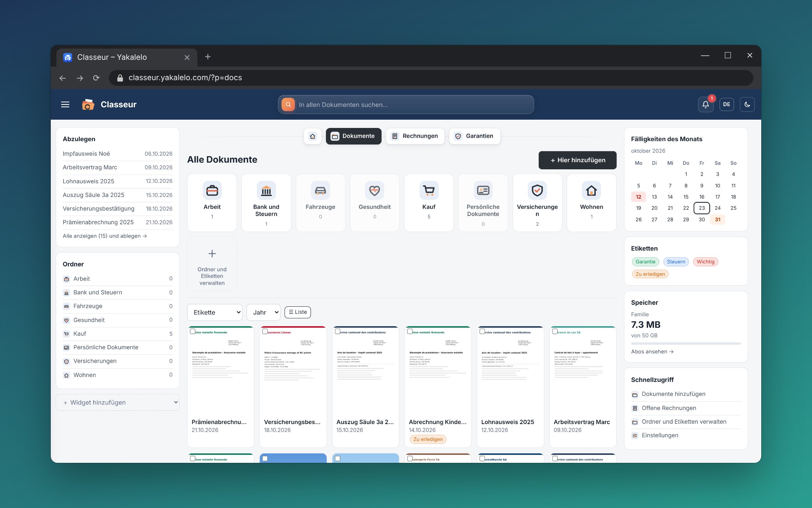Open the Abos ansehen link
The image size is (812, 508).
[652, 351]
